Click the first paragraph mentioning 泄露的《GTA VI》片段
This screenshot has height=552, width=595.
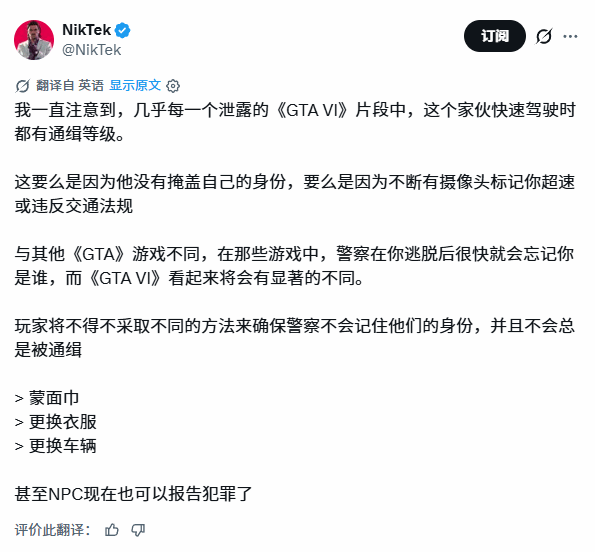(295, 122)
